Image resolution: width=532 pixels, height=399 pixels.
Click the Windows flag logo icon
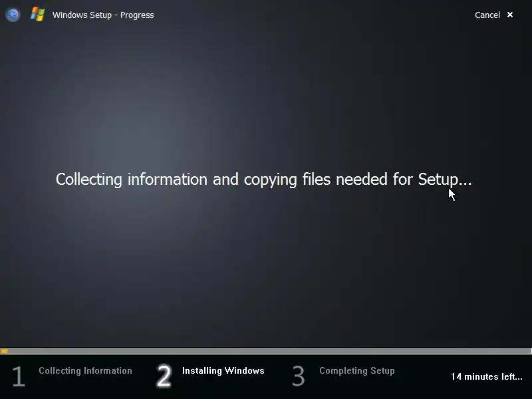click(38, 15)
